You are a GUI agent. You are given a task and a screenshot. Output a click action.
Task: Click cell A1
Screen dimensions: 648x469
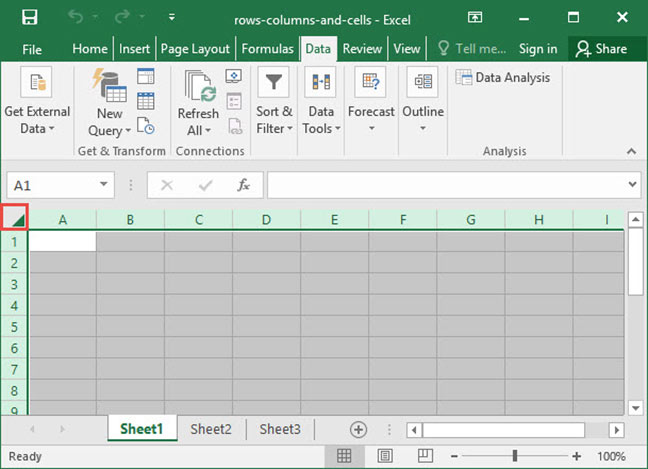point(62,241)
